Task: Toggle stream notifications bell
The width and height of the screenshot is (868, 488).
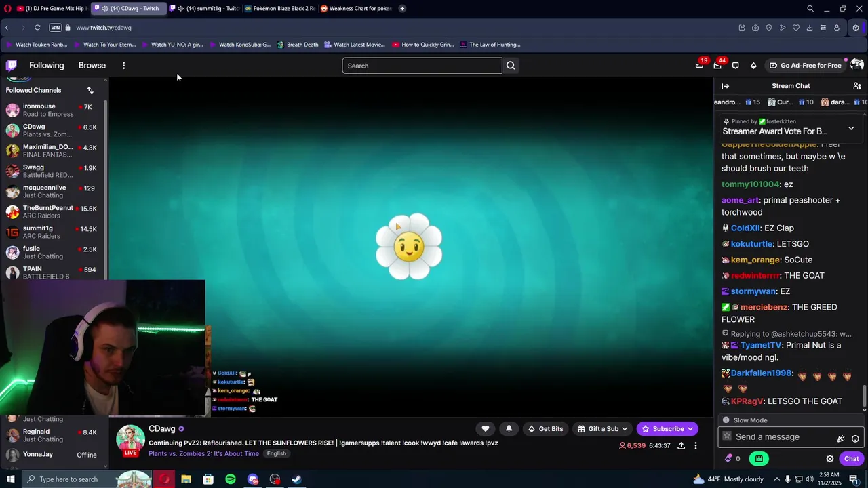Action: pos(509,428)
